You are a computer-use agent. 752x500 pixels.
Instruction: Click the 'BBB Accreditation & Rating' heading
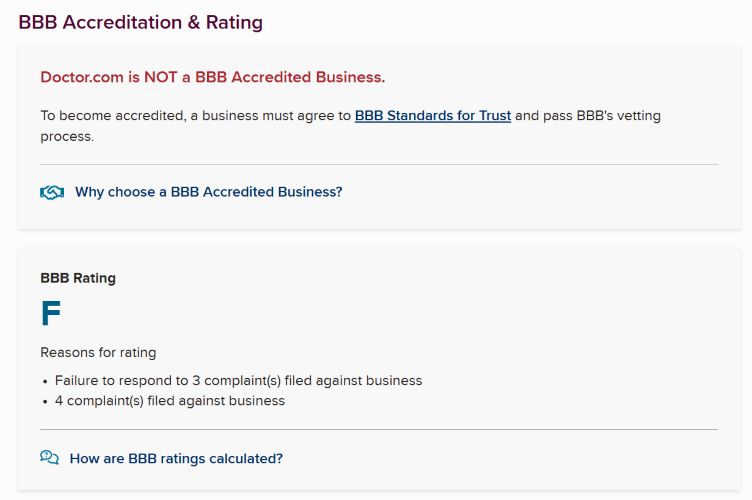pos(140,23)
